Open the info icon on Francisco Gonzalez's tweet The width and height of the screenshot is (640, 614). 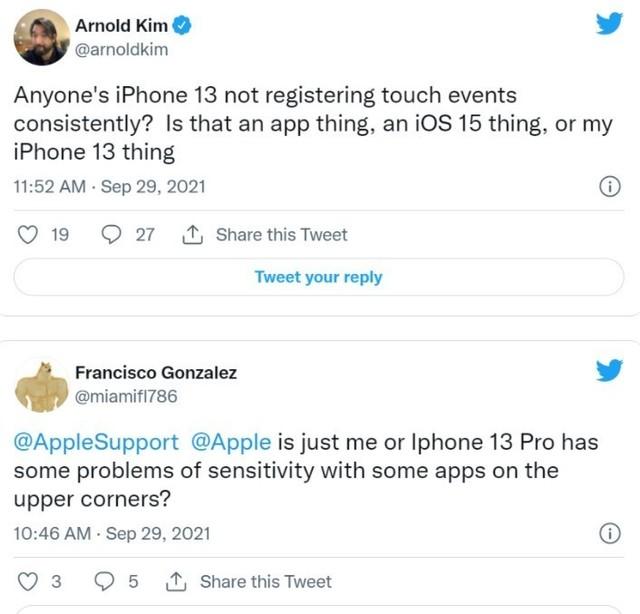(608, 534)
